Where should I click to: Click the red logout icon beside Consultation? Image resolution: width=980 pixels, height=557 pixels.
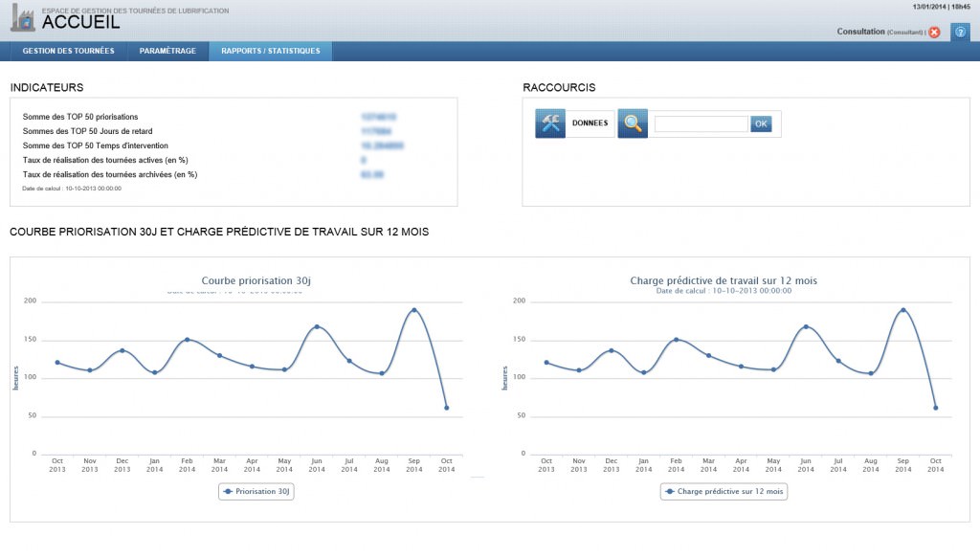click(934, 32)
